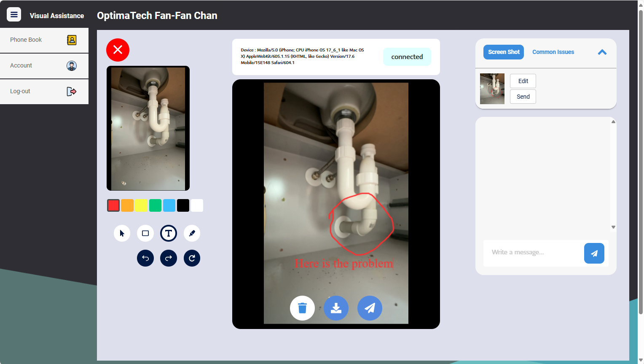Select the rectangle shape tool
The width and height of the screenshot is (644, 364).
(145, 233)
